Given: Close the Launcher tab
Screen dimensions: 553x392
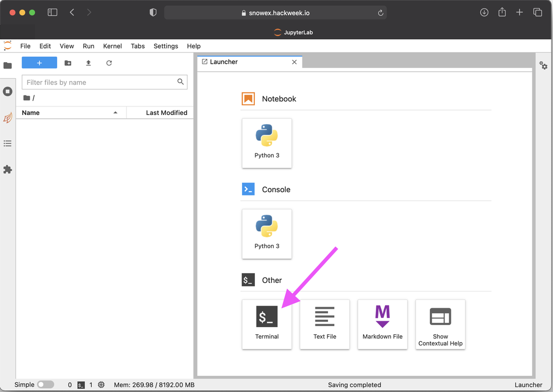Looking at the screenshot, I should [x=294, y=62].
